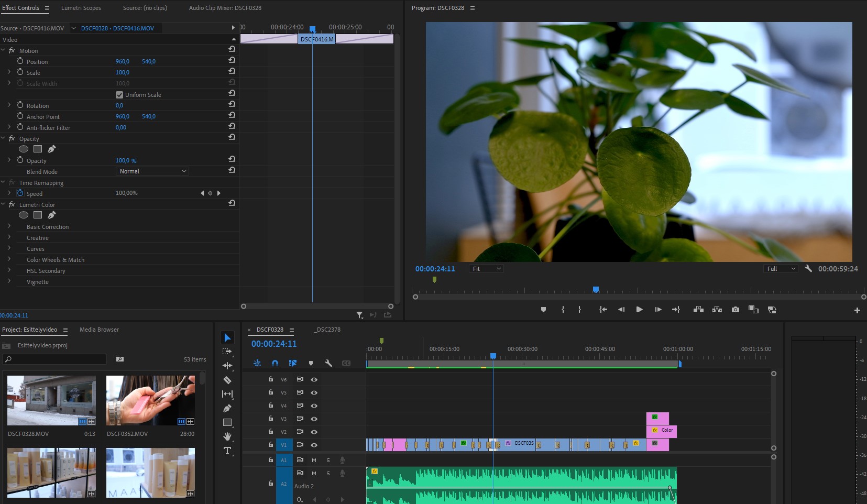The height and width of the screenshot is (504, 867).
Task: Reset the Position parameter
Action: [232, 60]
